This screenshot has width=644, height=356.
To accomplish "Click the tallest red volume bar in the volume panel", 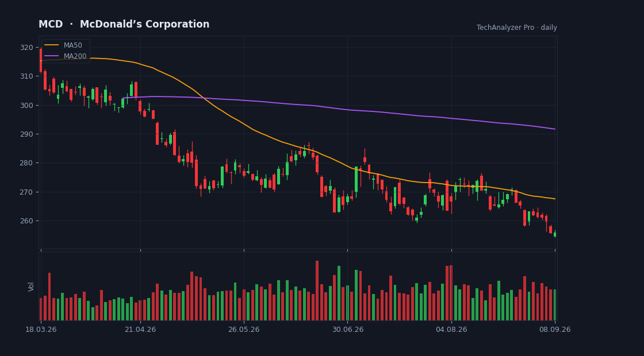I will [317, 291].
